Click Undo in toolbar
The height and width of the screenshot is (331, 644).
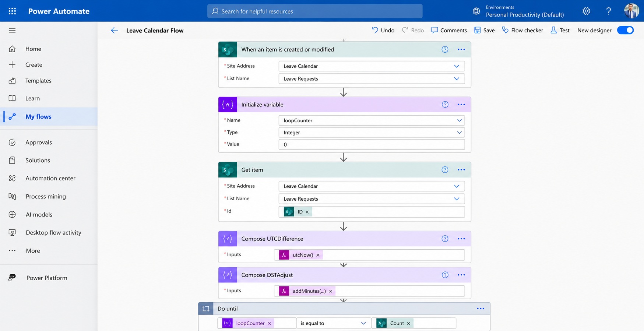pos(383,30)
